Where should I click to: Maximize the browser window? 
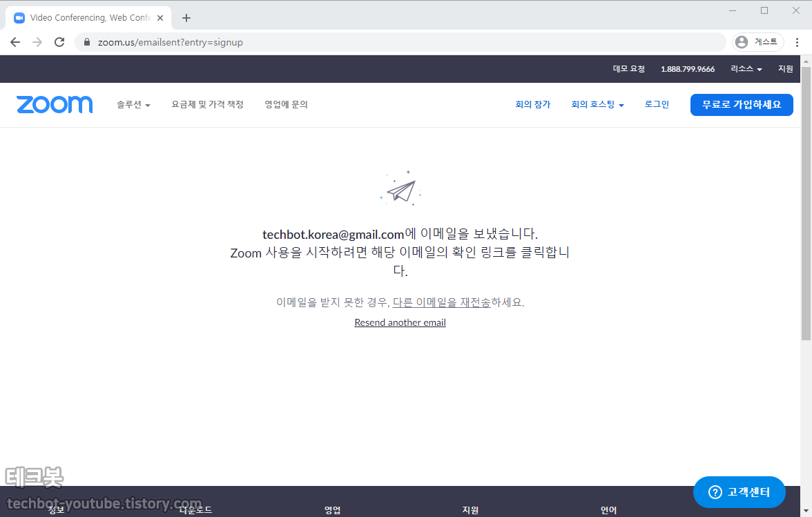[x=764, y=10]
